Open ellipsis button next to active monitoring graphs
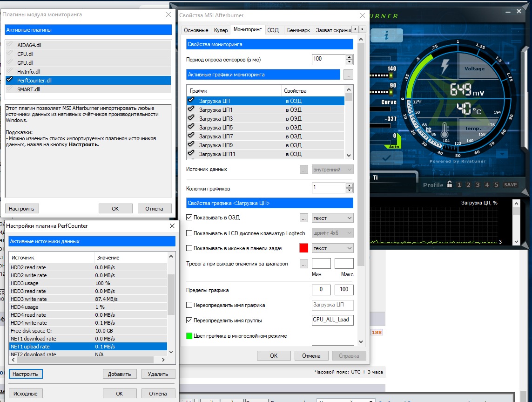 348,75
